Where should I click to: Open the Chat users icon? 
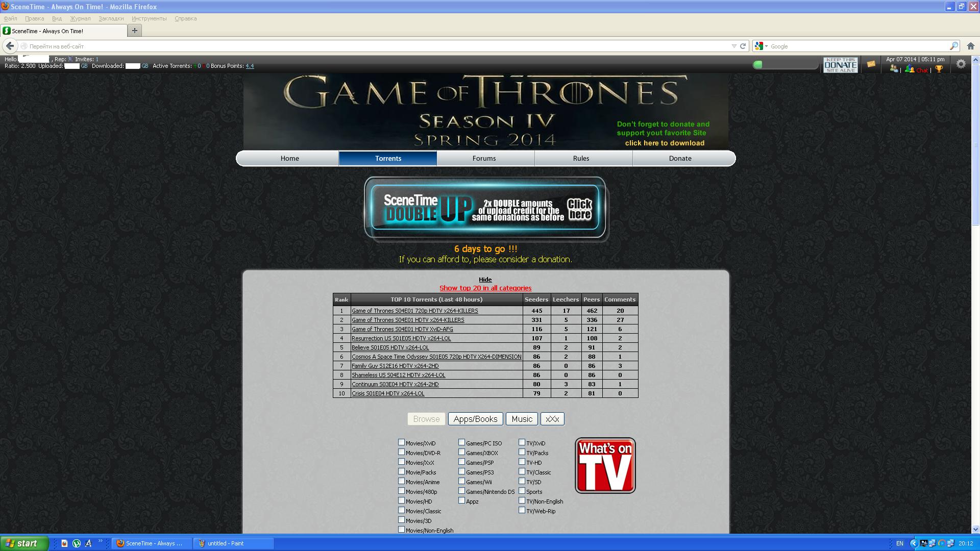click(x=910, y=69)
